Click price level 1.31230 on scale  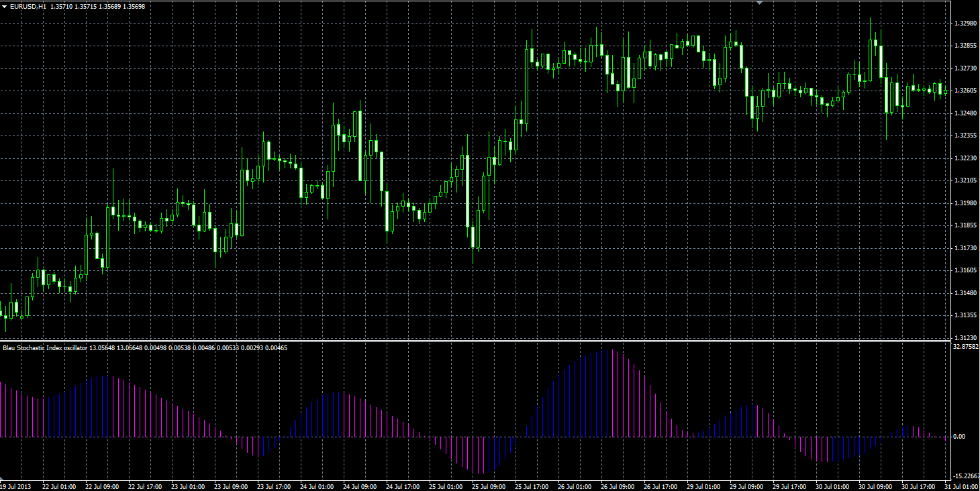point(965,338)
